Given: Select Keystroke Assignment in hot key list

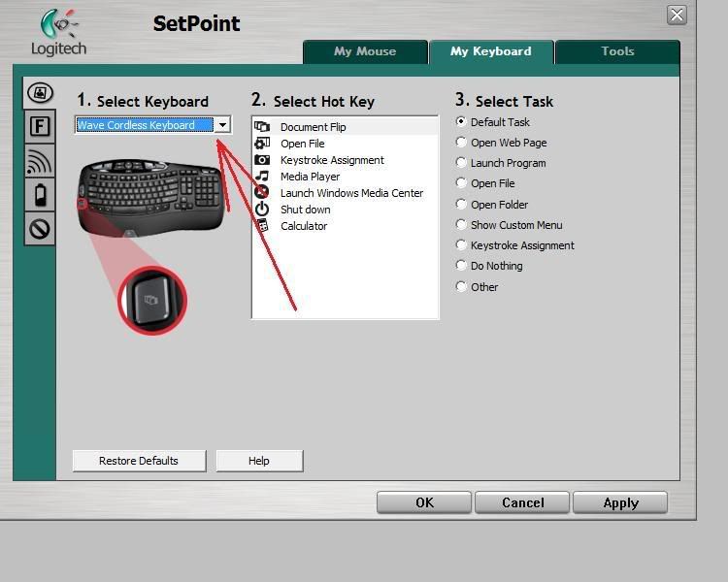Looking at the screenshot, I should (x=345, y=160).
